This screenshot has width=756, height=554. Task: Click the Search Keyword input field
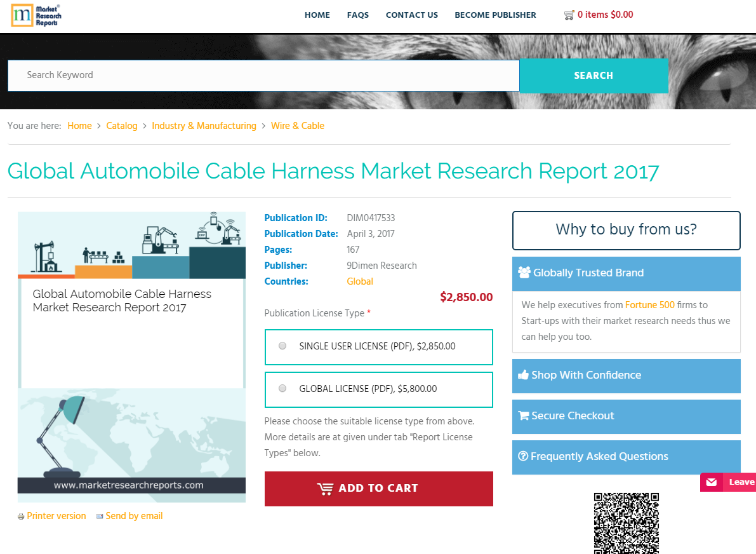pos(263,75)
